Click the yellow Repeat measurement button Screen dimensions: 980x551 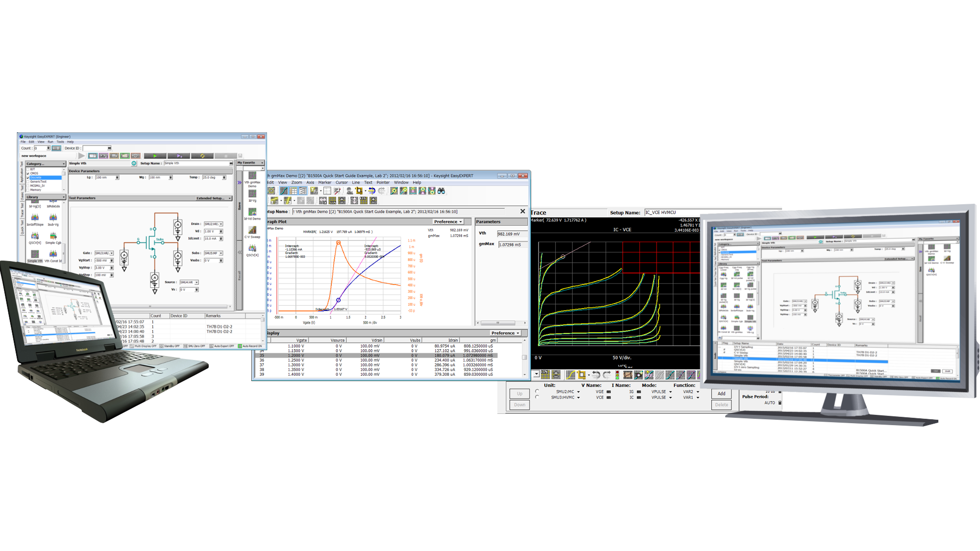(202, 156)
